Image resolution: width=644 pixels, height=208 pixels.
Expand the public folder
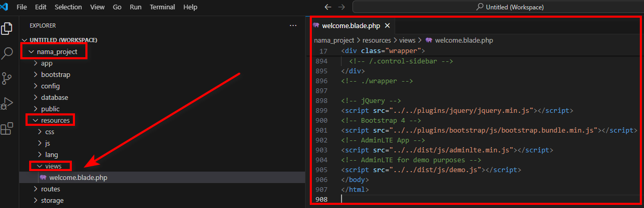[x=162, y=109]
